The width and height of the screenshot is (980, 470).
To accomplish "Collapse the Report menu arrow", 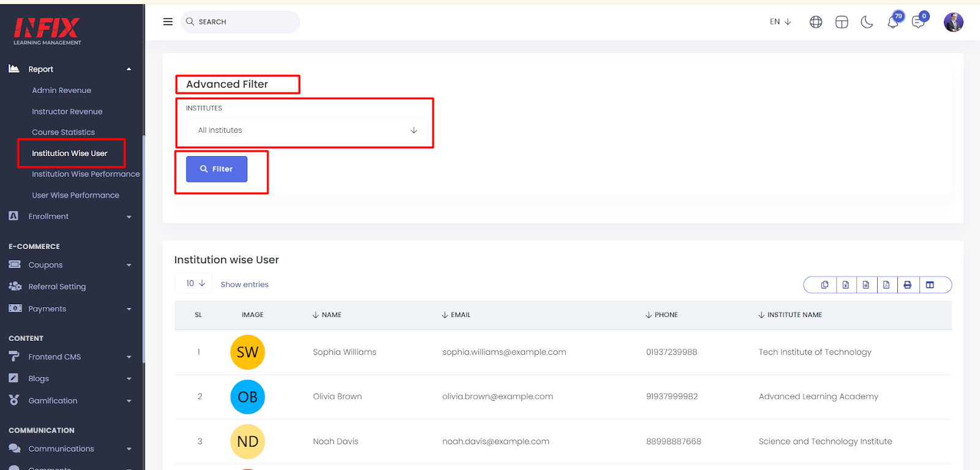I will coord(129,69).
